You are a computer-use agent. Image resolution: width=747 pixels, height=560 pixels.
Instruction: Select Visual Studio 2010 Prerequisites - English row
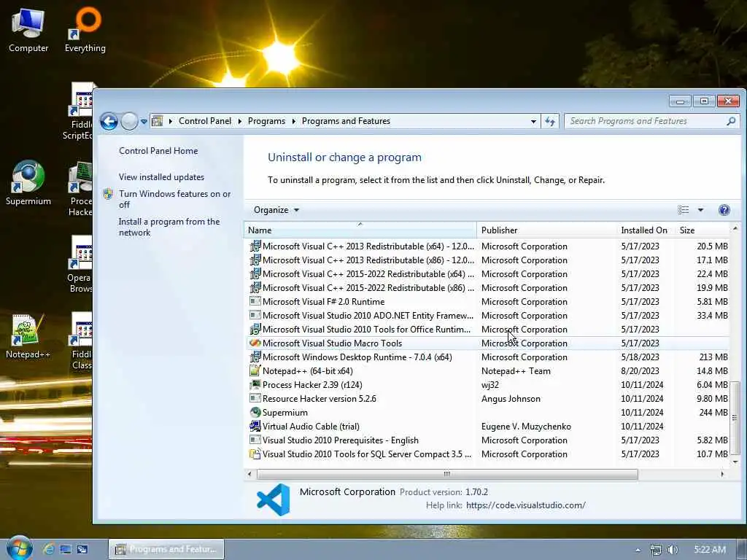click(x=488, y=440)
